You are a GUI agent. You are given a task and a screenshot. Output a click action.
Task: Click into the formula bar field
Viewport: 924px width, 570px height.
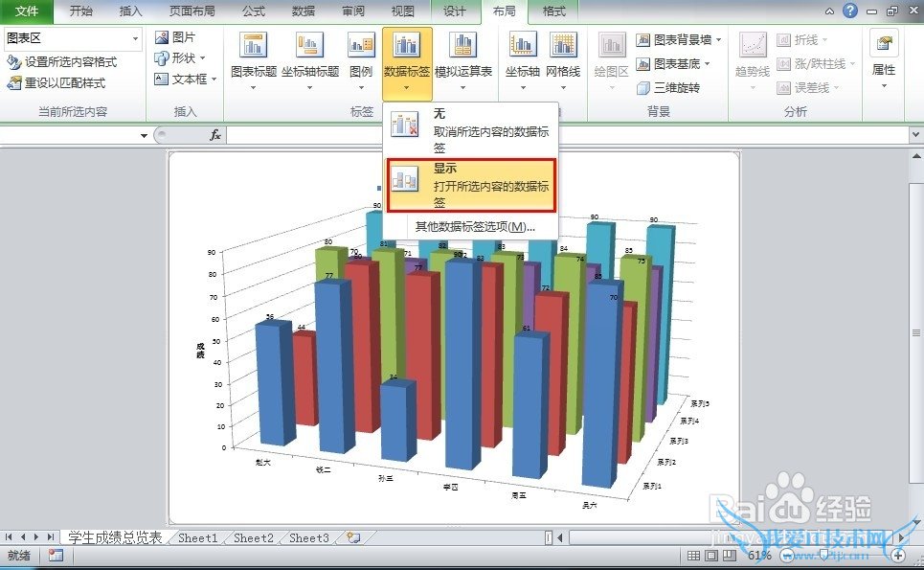pos(569,135)
